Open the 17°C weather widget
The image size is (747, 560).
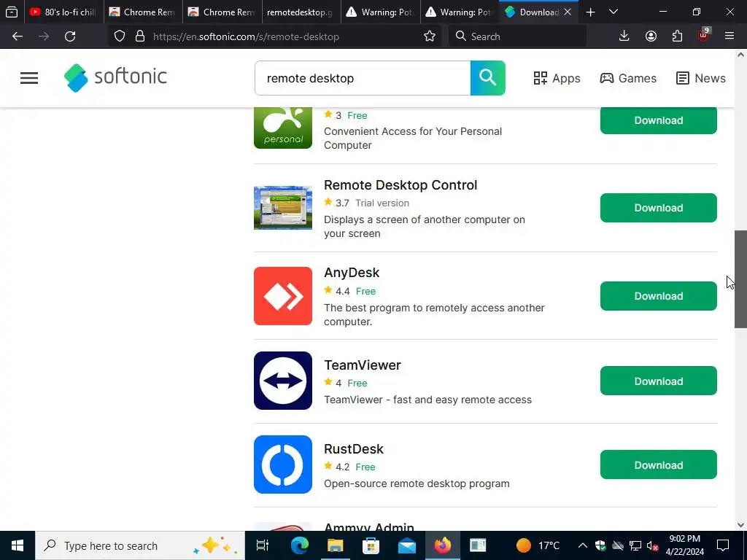pyautogui.click(x=538, y=545)
